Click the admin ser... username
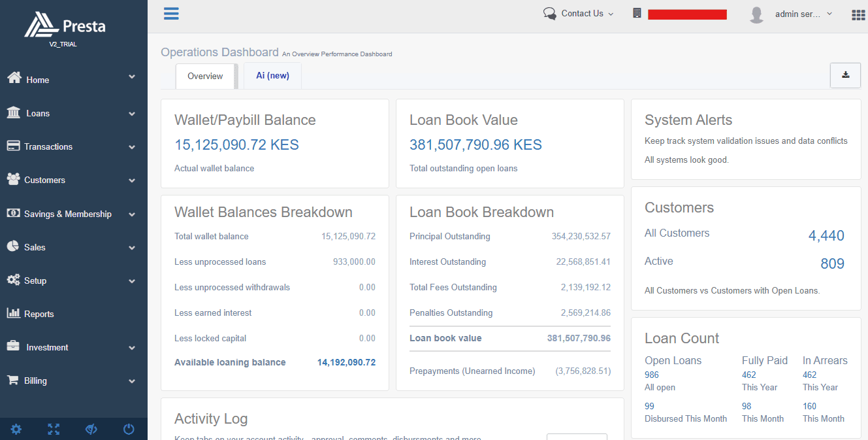The height and width of the screenshot is (440, 868). click(x=797, y=14)
